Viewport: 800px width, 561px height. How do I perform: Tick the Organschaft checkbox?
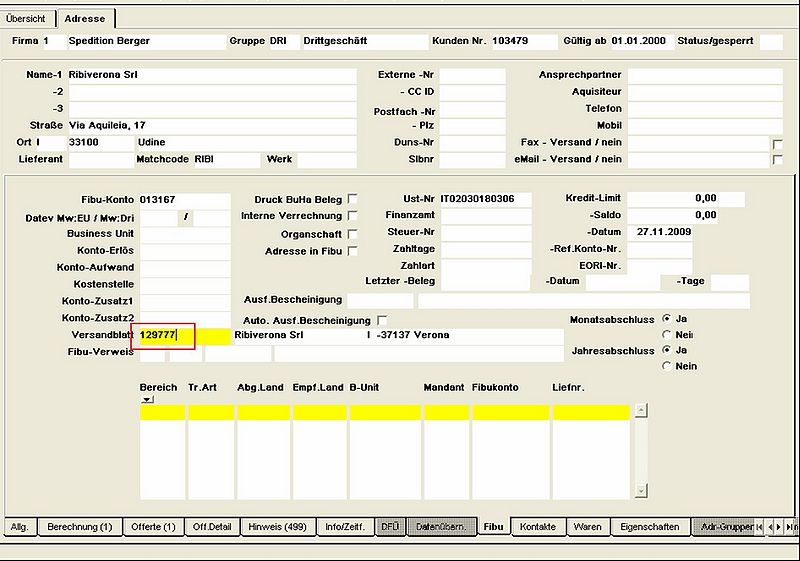(x=352, y=234)
